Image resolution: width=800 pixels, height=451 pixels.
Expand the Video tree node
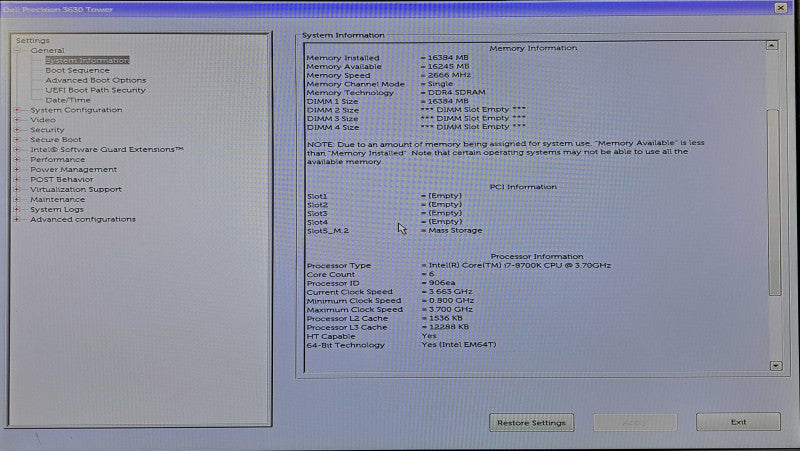[x=17, y=120]
